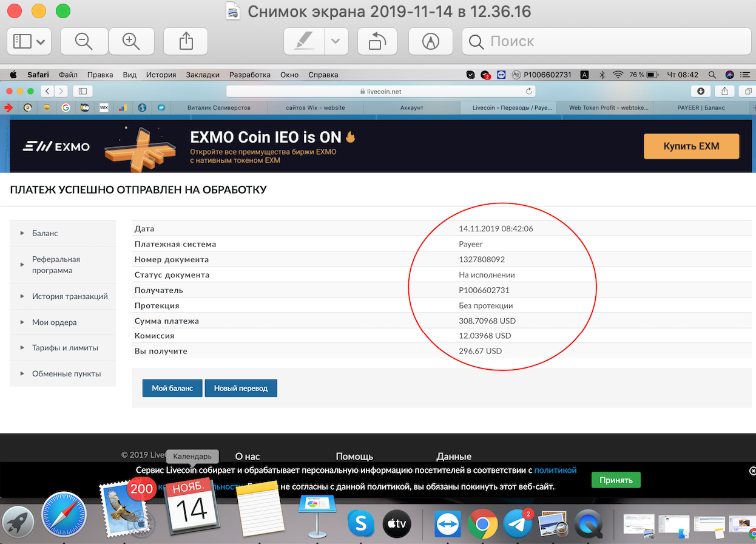Open the highlight color dropdown arrow
756x544 pixels.
coord(336,41)
